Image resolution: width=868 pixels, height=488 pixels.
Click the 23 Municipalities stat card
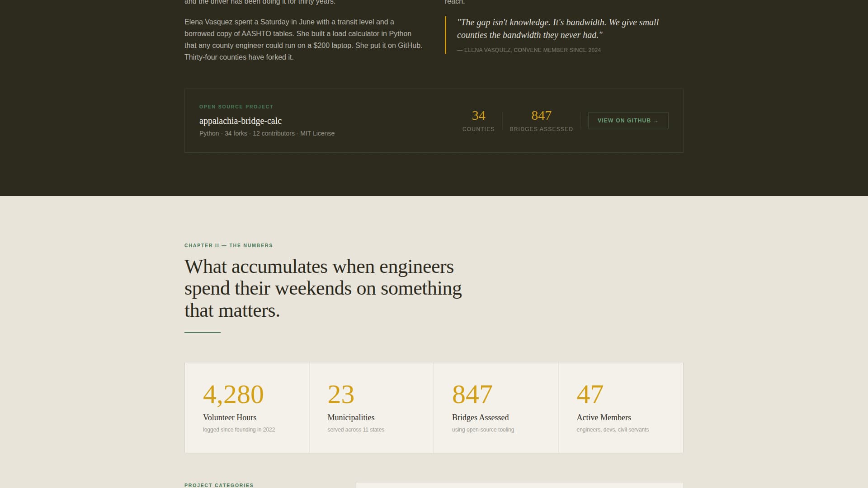[371, 407]
